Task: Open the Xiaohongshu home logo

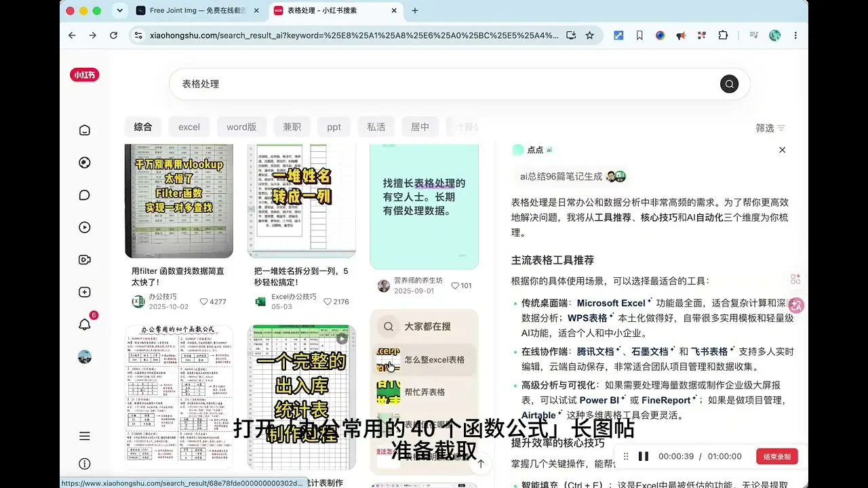Action: tap(85, 75)
